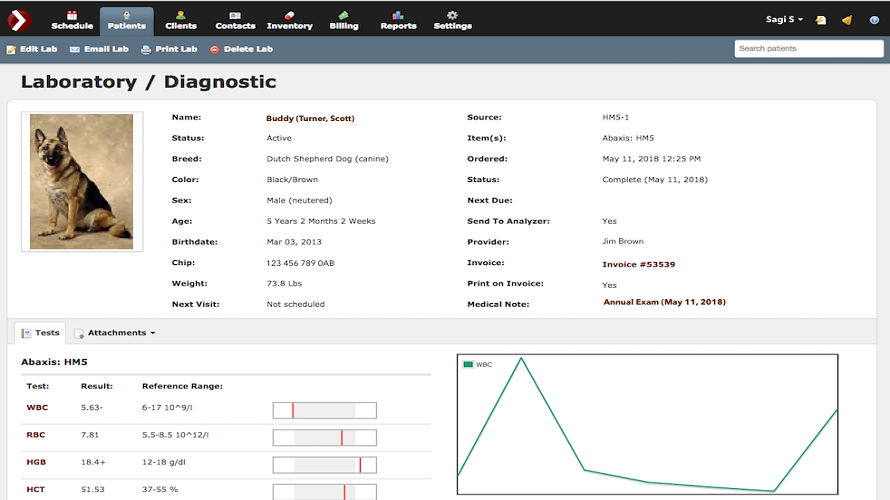Click the WBC reference range indicator bar

pyautogui.click(x=324, y=410)
